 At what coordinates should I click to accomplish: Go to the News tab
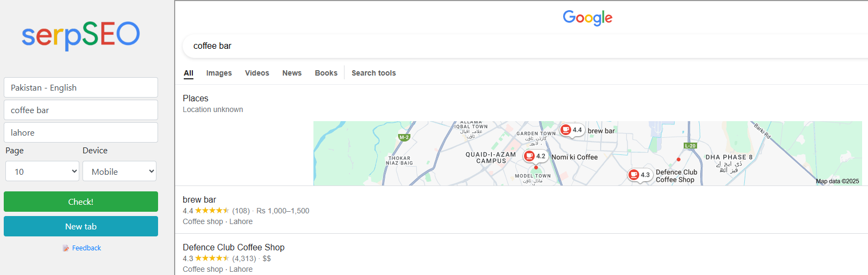pos(292,73)
